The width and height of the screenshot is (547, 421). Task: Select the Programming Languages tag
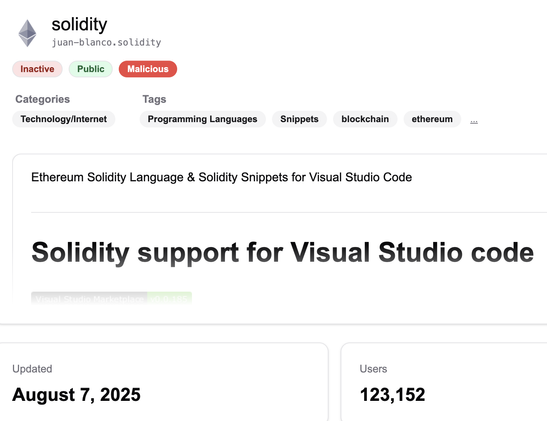(x=202, y=119)
